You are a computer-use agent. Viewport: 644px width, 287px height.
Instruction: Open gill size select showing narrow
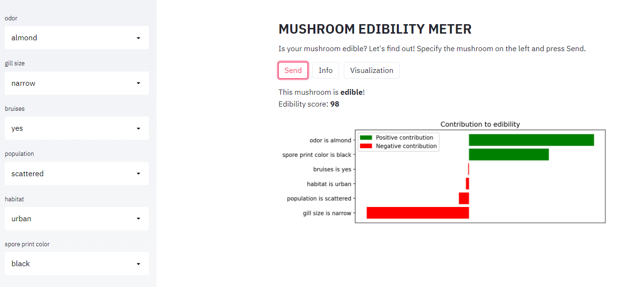click(77, 83)
